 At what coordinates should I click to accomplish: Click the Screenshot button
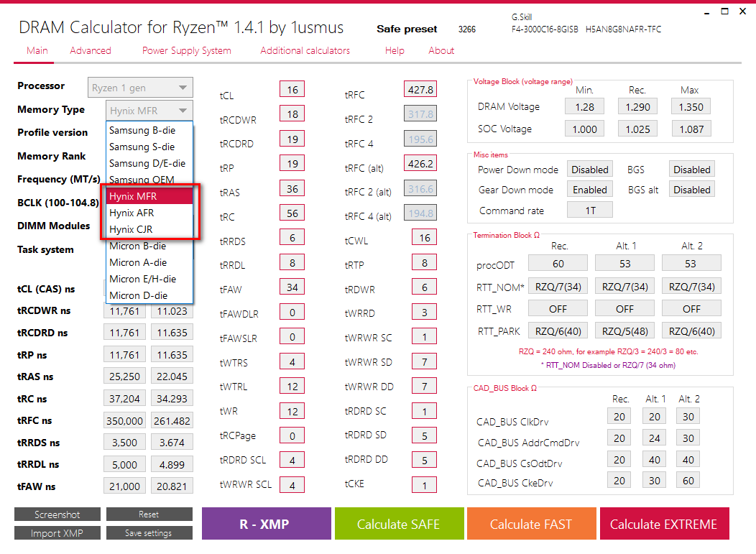tap(57, 514)
